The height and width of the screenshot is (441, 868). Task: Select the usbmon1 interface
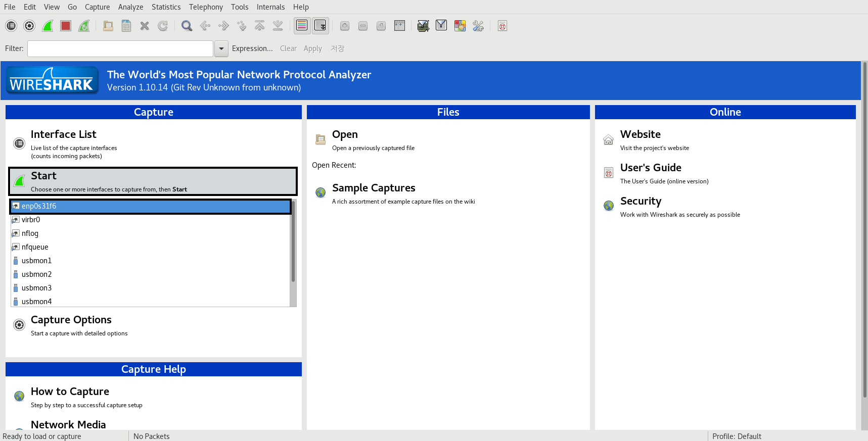pos(151,261)
